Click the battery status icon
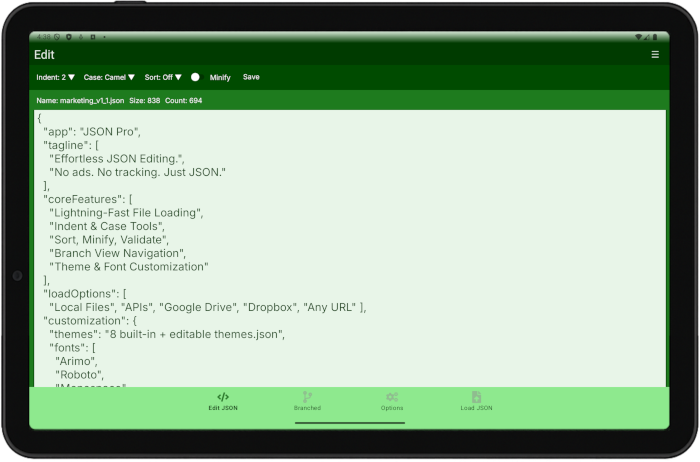Image resolution: width=700 pixels, height=462 pixels. 655,37
